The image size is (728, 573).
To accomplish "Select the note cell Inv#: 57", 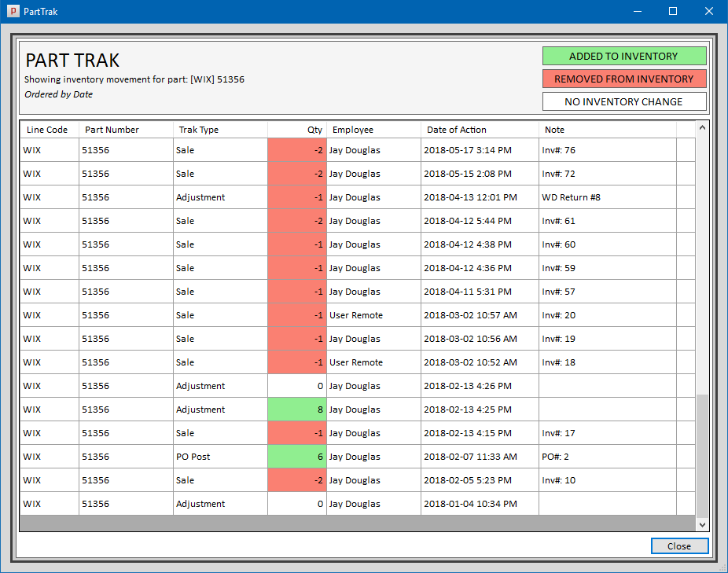I will click(x=607, y=292).
